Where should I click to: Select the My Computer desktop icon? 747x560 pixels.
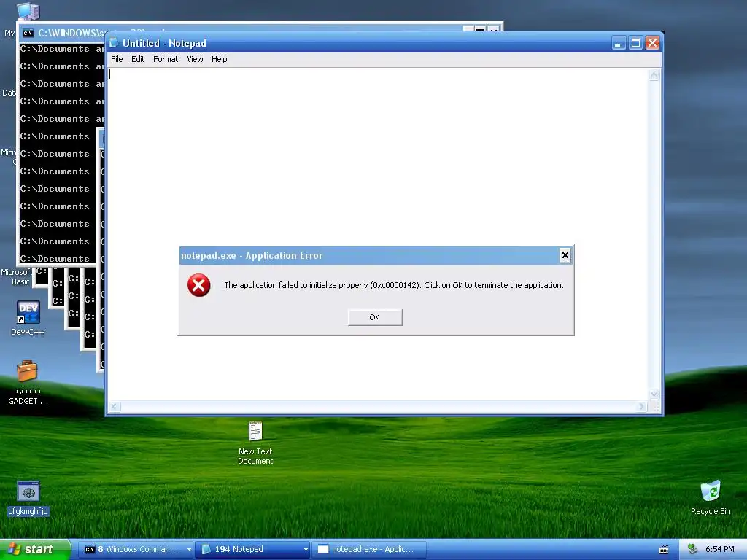[28, 12]
